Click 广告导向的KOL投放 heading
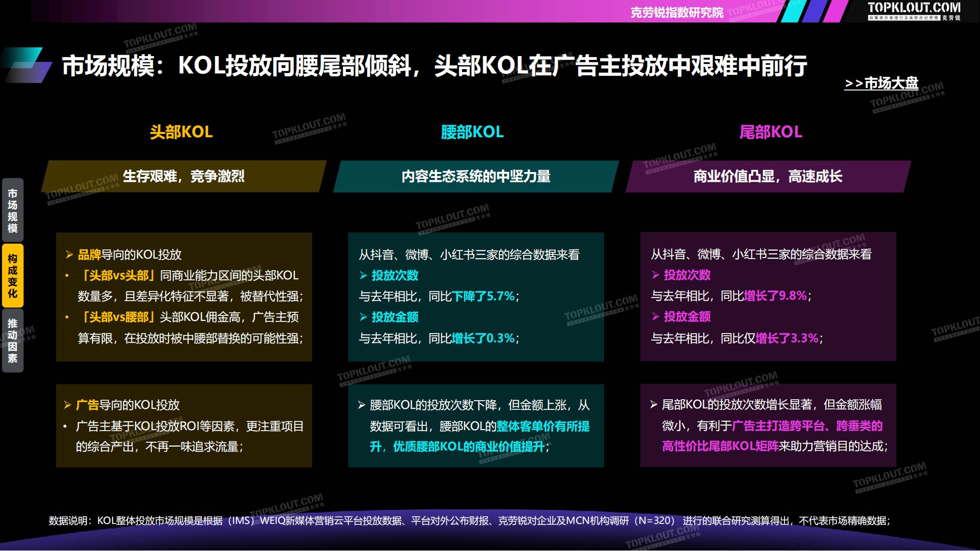The image size is (980, 551). tap(128, 405)
